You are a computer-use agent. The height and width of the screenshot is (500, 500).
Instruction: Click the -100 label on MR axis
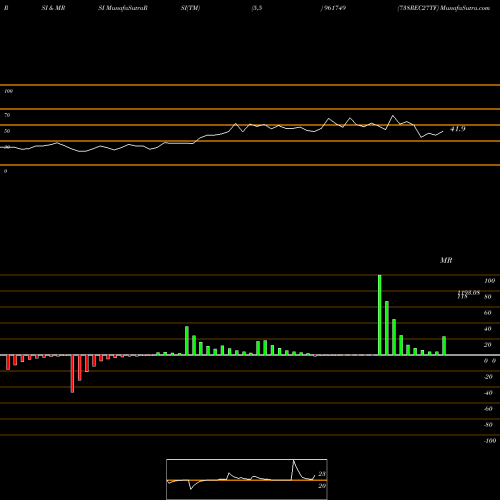click(490, 441)
